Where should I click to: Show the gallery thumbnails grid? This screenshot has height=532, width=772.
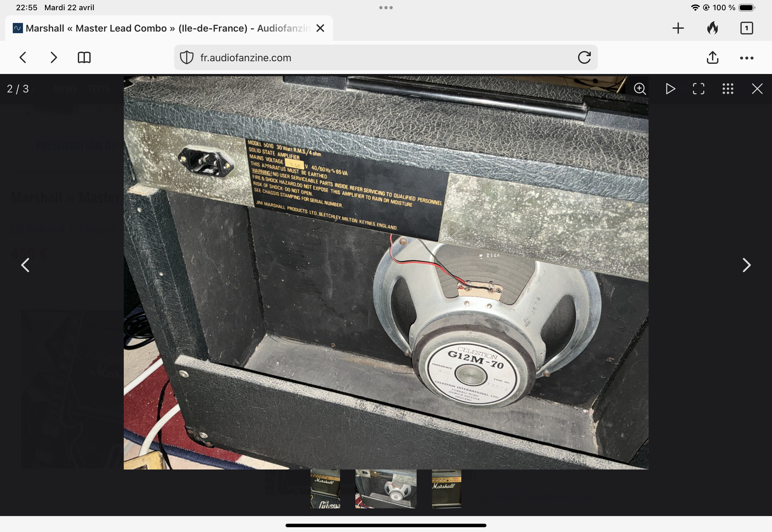pos(728,89)
